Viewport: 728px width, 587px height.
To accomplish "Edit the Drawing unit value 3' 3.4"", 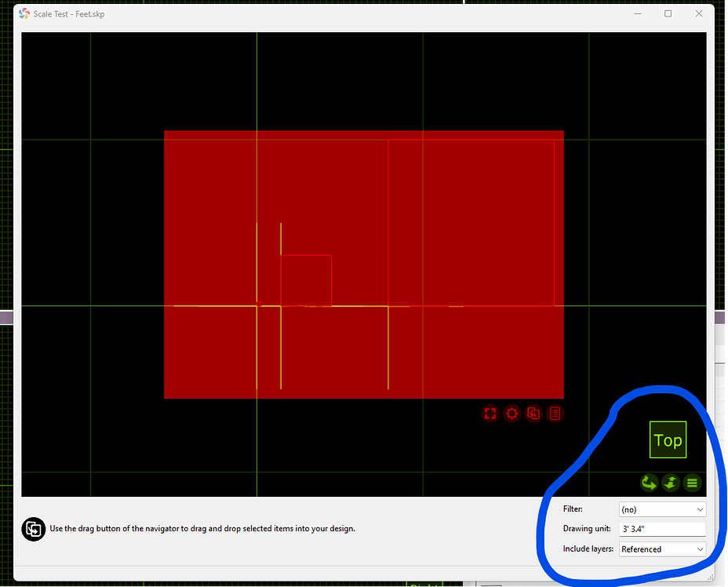I will point(661,528).
